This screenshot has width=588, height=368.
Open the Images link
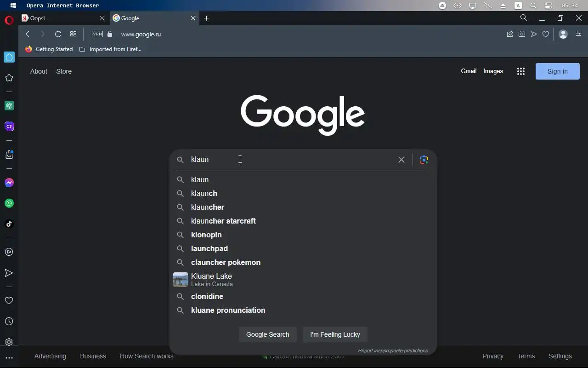pos(493,71)
